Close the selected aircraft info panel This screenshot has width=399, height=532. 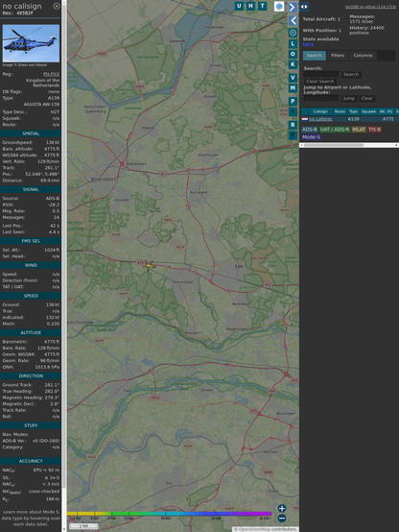[57, 6]
